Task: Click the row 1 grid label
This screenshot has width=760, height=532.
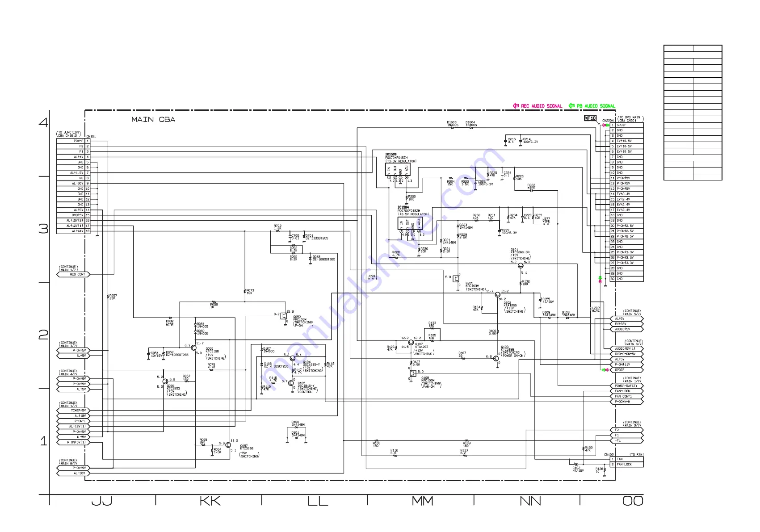Action: (43, 441)
